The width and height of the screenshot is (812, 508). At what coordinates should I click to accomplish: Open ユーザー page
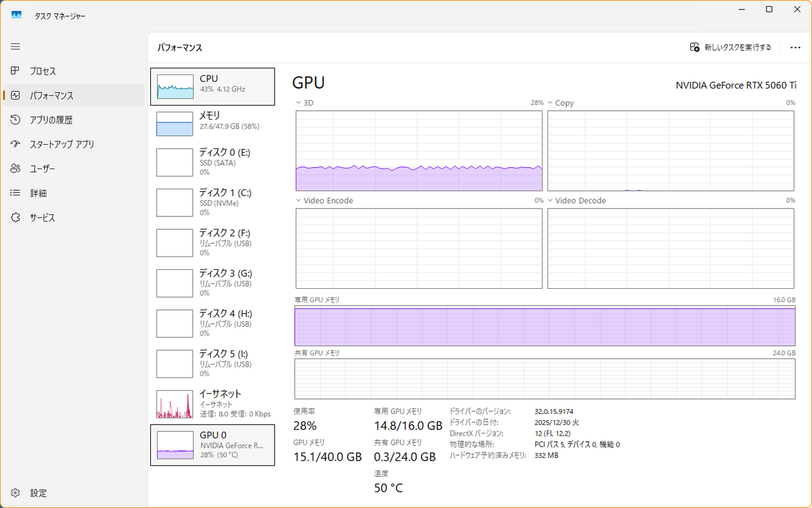click(74, 168)
